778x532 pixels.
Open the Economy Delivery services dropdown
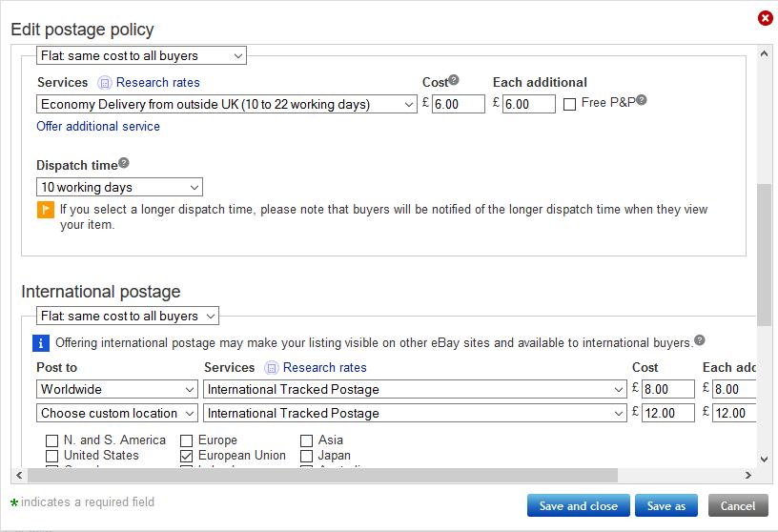[227, 105]
